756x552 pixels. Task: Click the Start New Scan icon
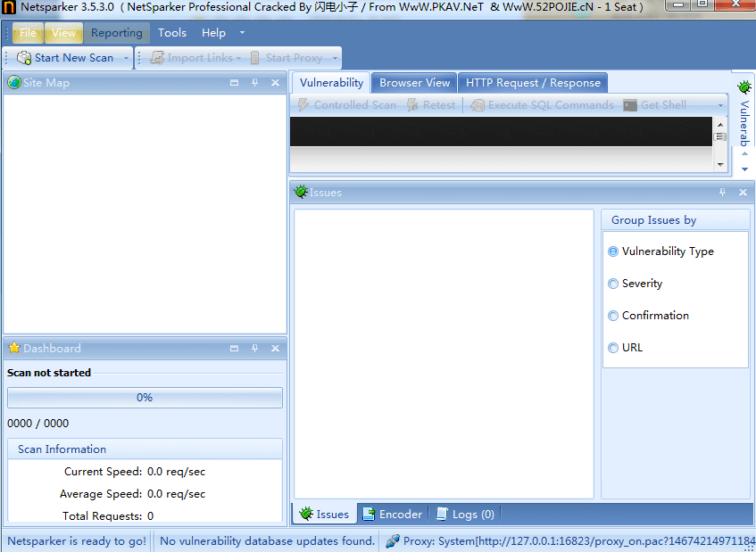click(24, 58)
